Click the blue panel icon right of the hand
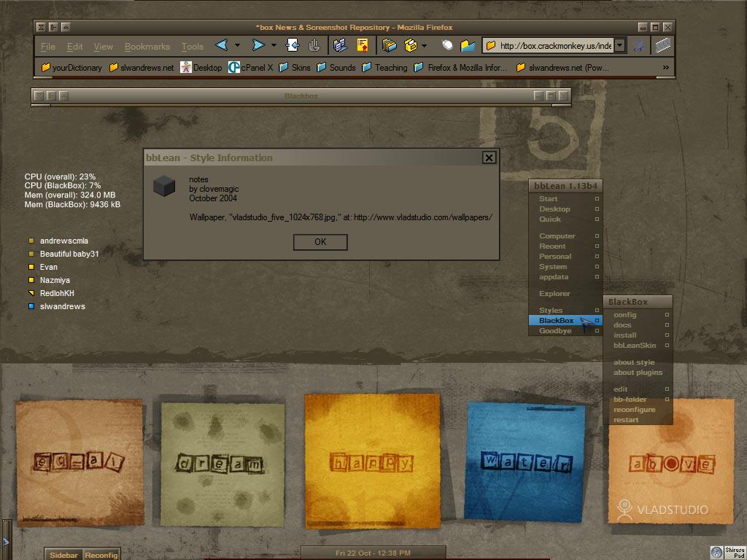The image size is (747, 560). pyautogui.click(x=340, y=45)
